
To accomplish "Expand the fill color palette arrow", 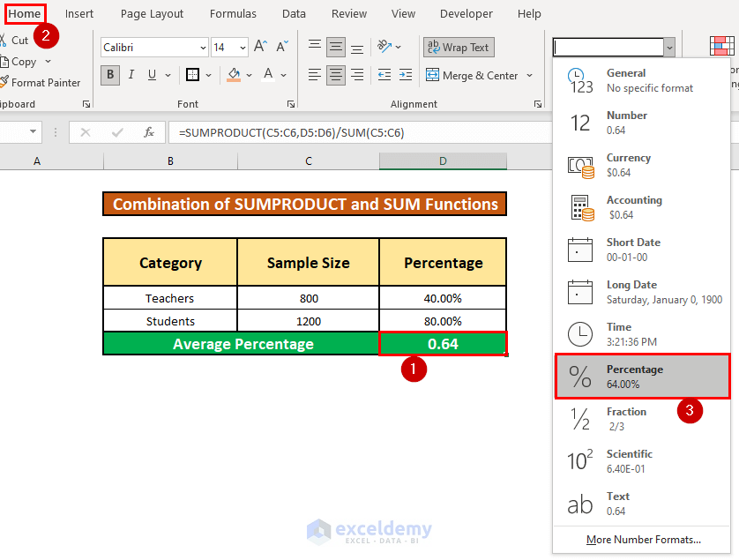I will (x=249, y=75).
